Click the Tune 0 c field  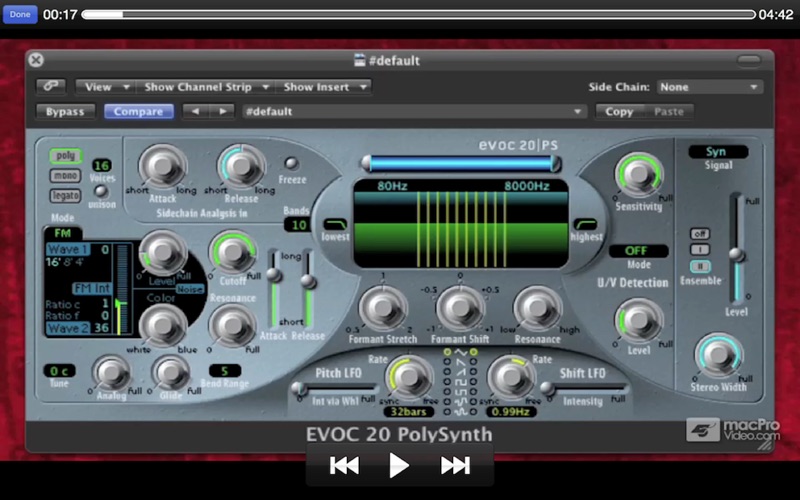click(59, 370)
